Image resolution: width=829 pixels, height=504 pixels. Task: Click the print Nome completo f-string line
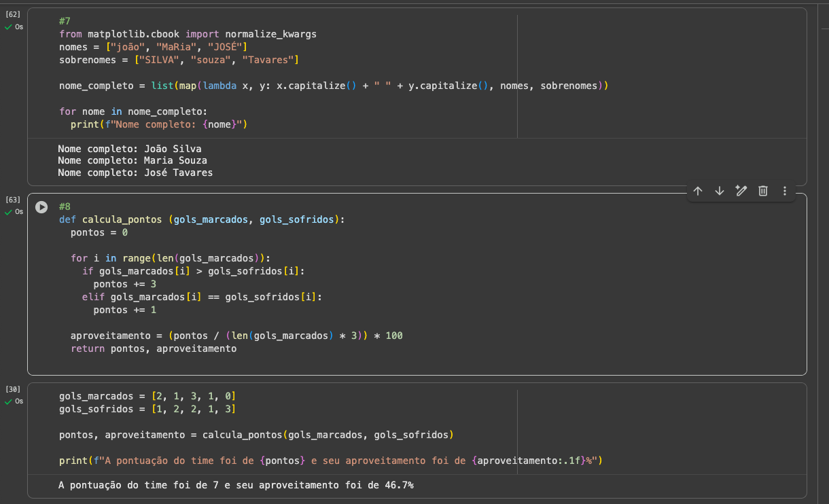tap(159, 125)
